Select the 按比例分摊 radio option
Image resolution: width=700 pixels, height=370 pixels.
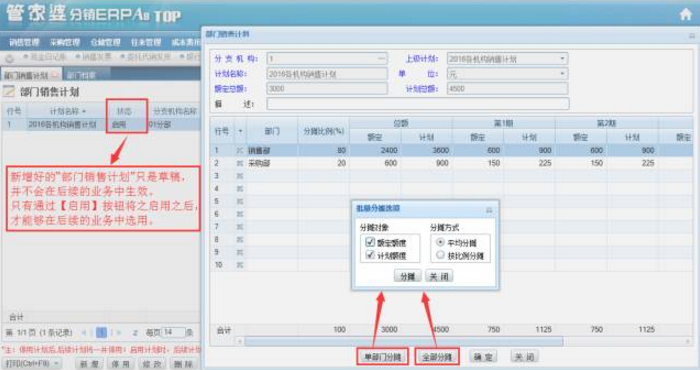(x=440, y=255)
